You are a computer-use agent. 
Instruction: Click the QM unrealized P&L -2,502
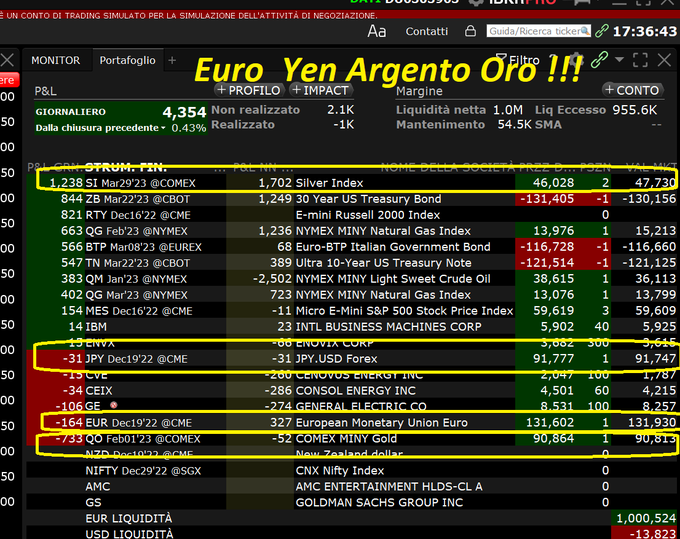pyautogui.click(x=272, y=279)
